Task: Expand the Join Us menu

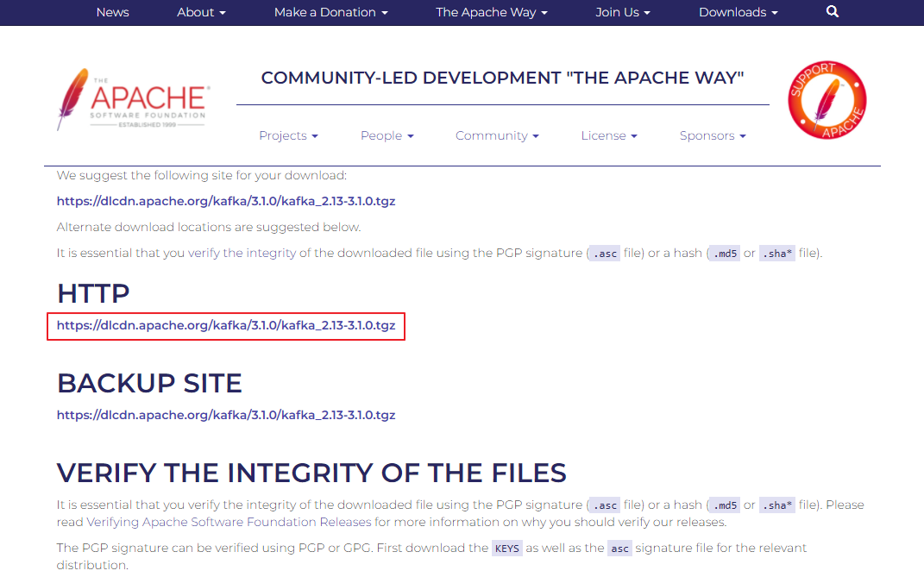Action: [x=622, y=12]
